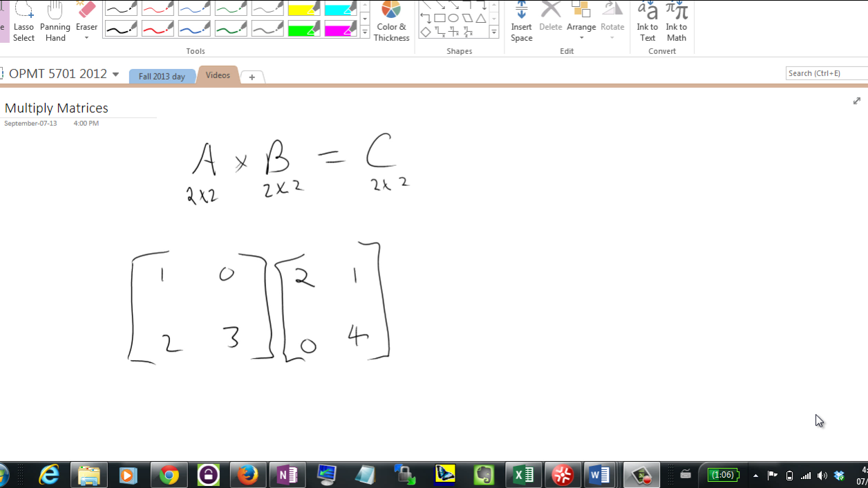The image size is (868, 488).
Task: Select the thick blue pen
Action: (194, 29)
